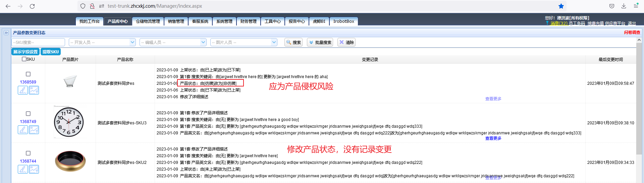Focus the SKU搜索 input field
644x183 pixels.
tap(38, 42)
